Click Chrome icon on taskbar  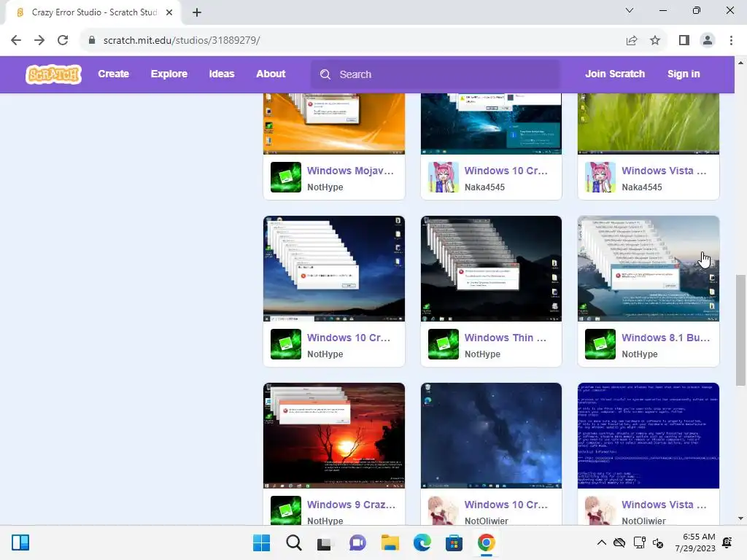click(x=486, y=542)
